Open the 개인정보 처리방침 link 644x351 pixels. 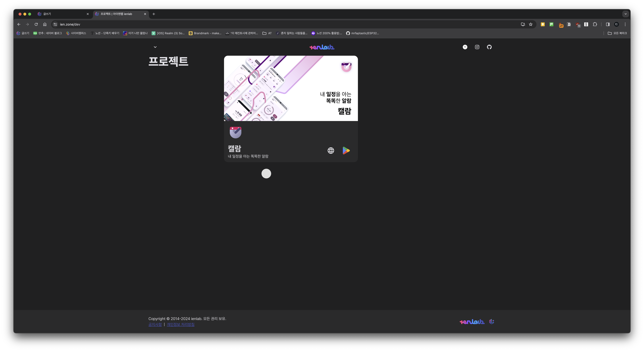[x=181, y=324]
